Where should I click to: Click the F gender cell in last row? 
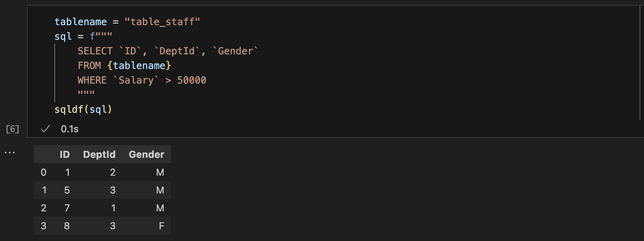coord(162,226)
